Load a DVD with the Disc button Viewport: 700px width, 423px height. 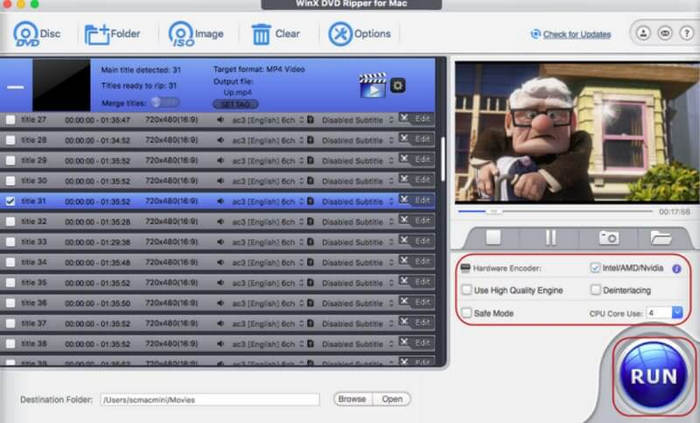pyautogui.click(x=37, y=34)
